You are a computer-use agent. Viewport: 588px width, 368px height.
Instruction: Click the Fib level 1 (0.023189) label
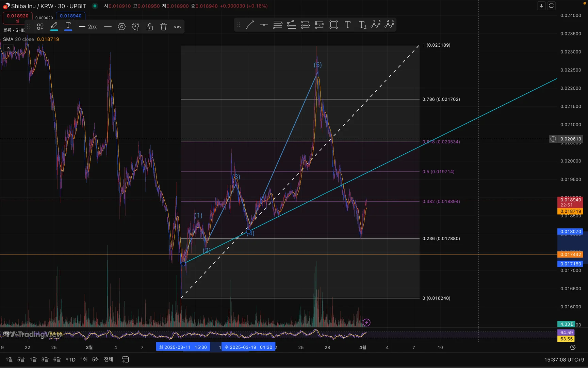click(437, 45)
